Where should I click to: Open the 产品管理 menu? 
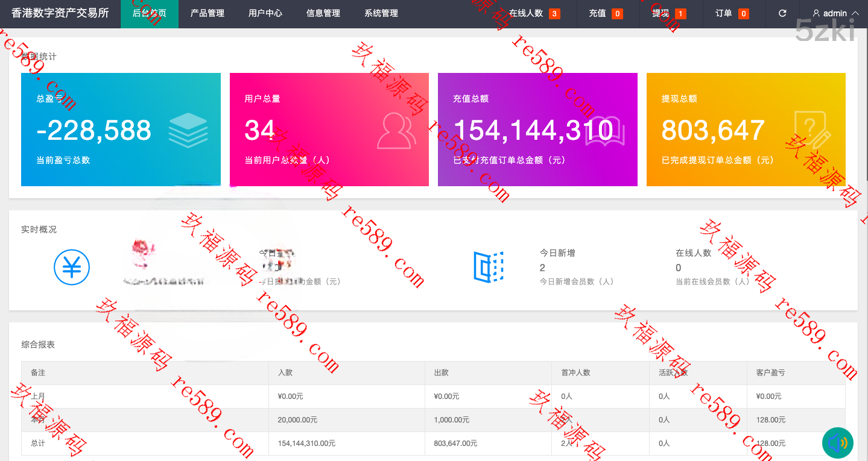click(x=206, y=13)
